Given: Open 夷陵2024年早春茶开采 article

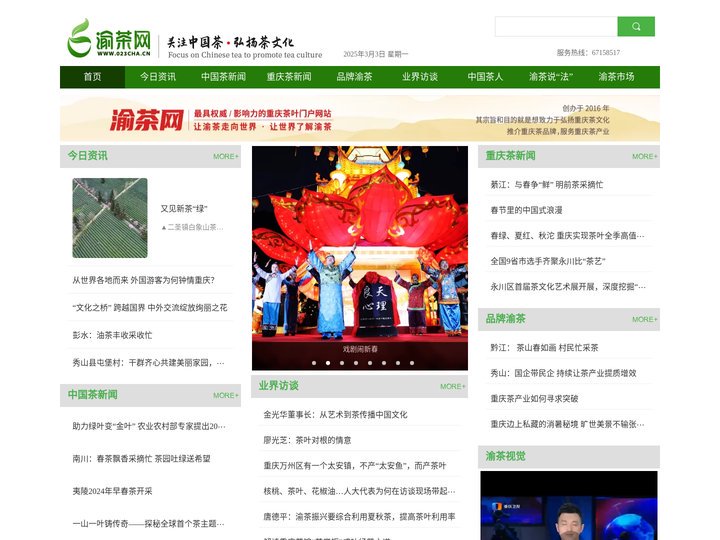Looking at the screenshot, I should click(112, 491).
